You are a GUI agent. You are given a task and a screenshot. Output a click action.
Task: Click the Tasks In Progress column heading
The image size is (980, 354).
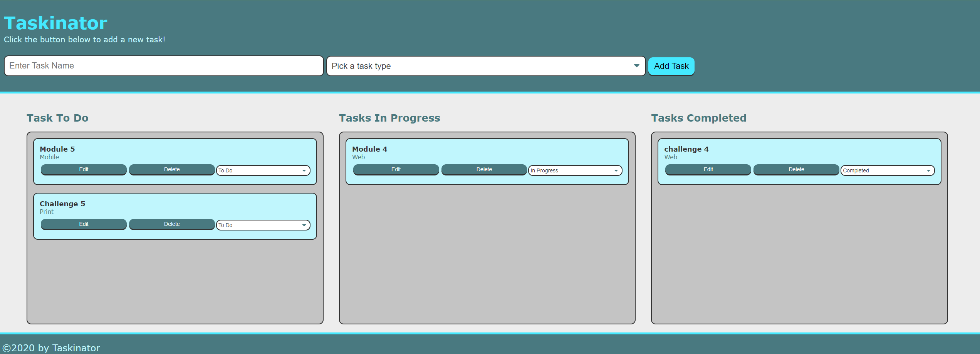(389, 118)
